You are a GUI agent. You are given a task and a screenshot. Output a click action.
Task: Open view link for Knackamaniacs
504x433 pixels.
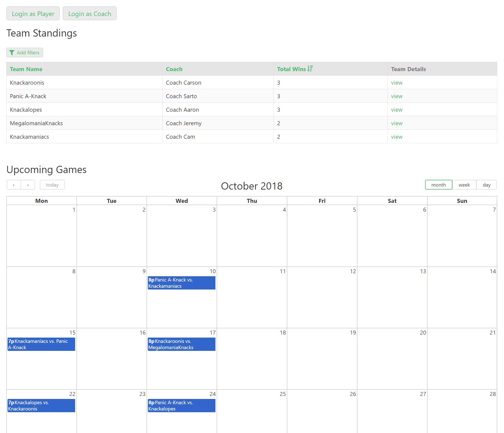pos(397,137)
